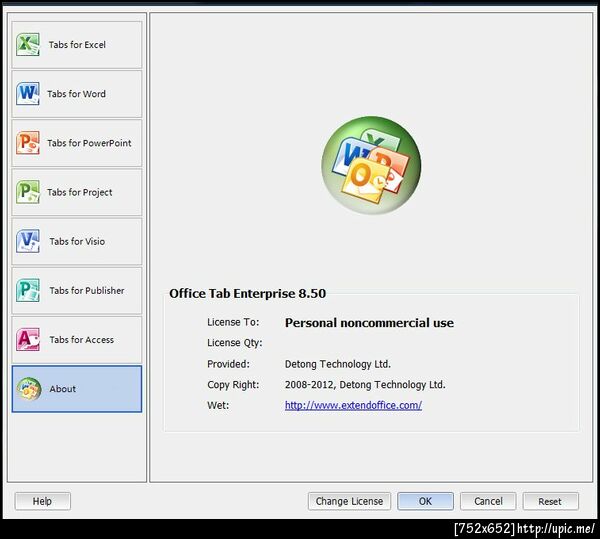Click "Personal noncommercial use" text
Screen dimensions: 600x539
pos(369,323)
